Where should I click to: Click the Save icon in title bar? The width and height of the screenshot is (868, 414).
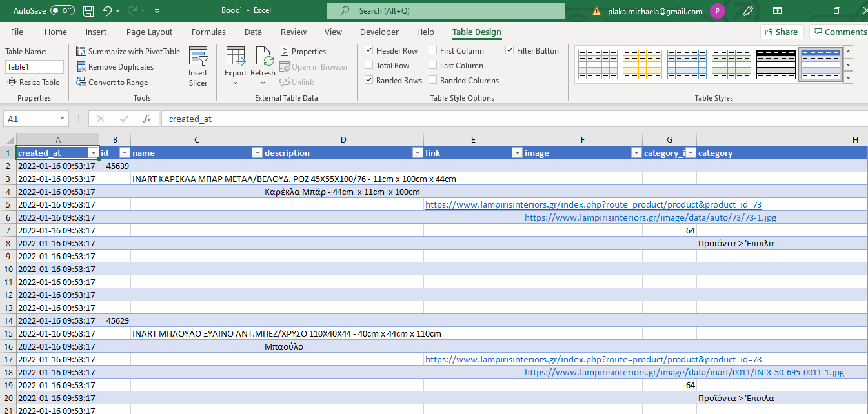tap(88, 11)
